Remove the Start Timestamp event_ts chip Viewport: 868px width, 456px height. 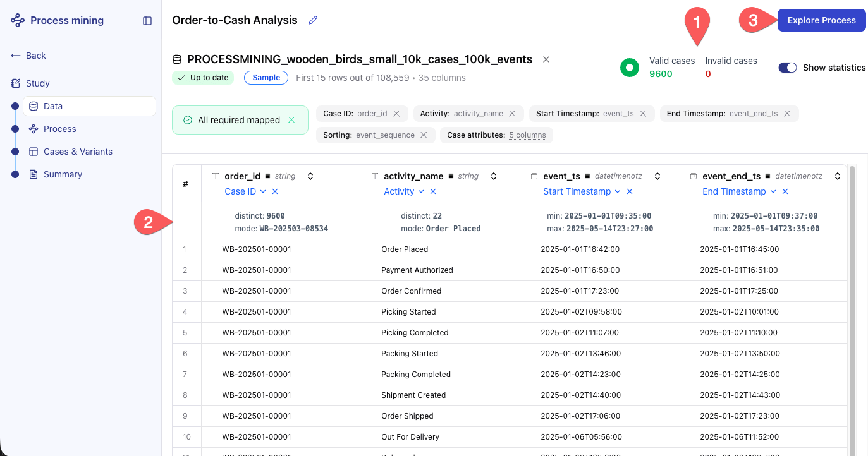pyautogui.click(x=643, y=114)
